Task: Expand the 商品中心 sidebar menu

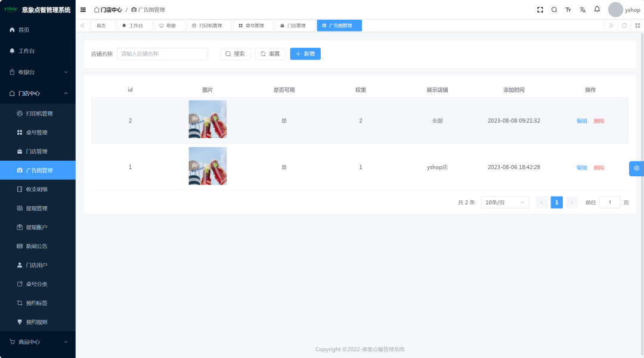Action: click(38, 342)
